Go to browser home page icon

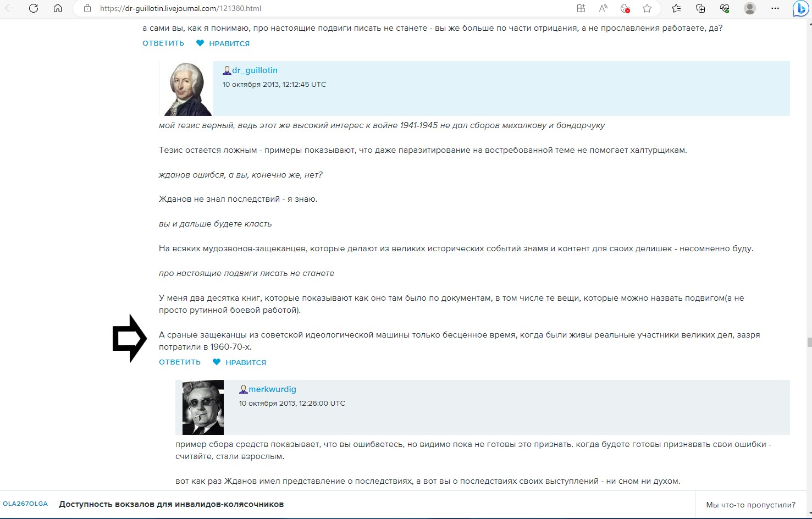58,8
